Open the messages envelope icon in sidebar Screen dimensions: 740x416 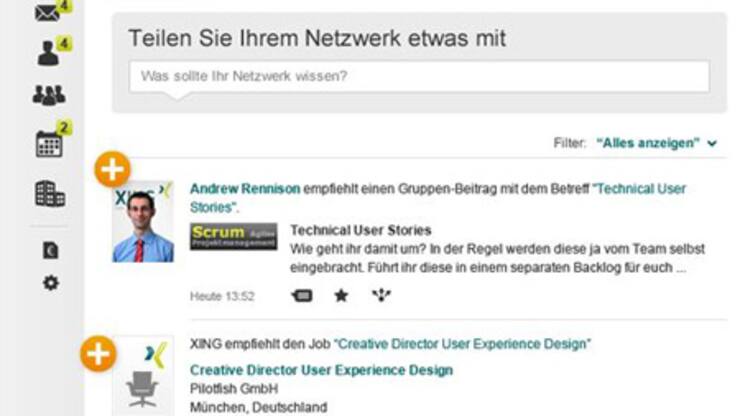pyautogui.click(x=47, y=12)
